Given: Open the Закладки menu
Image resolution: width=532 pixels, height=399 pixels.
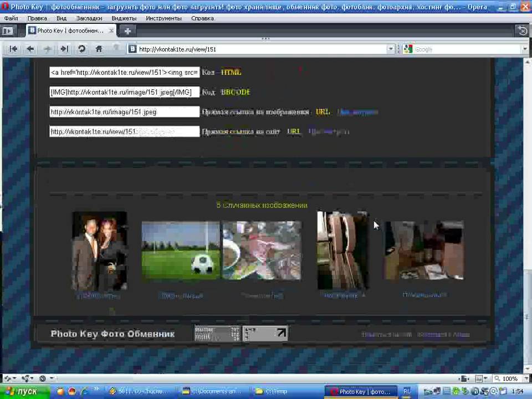Looking at the screenshot, I should click(x=89, y=18).
